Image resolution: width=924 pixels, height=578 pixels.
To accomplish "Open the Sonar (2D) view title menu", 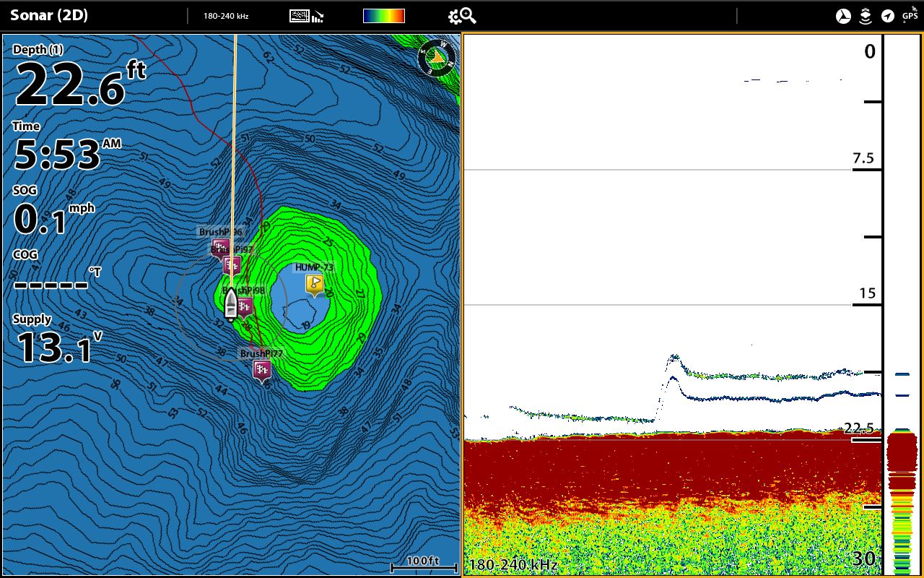I will click(x=49, y=15).
